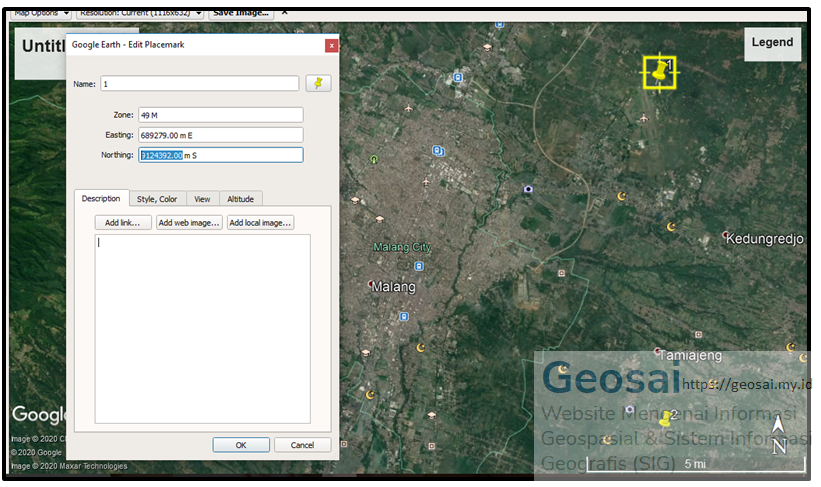Screen dimensions: 821x487
Task: Click into the Name input field
Action: coord(199,84)
